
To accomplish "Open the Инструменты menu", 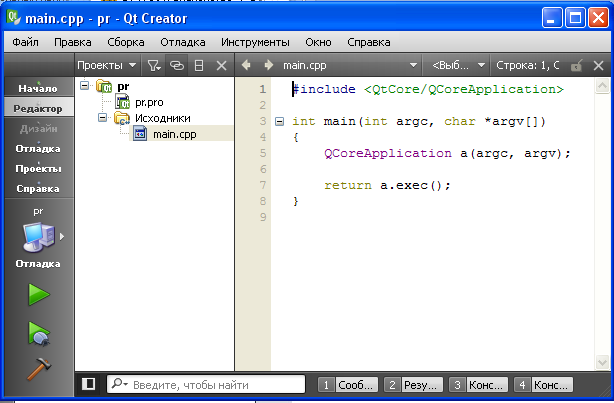I will click(255, 42).
